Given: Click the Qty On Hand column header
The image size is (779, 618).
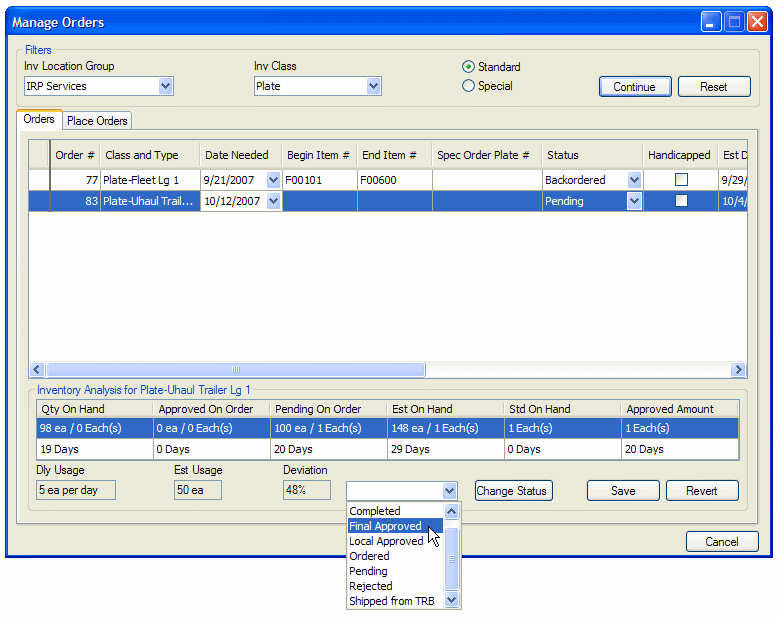Looking at the screenshot, I should [x=94, y=409].
